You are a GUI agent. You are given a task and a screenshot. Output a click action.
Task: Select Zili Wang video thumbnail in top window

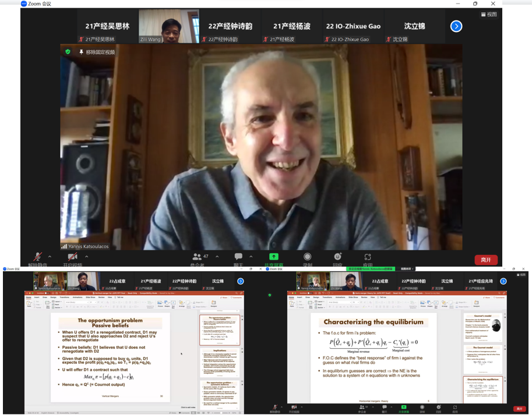[x=169, y=26]
